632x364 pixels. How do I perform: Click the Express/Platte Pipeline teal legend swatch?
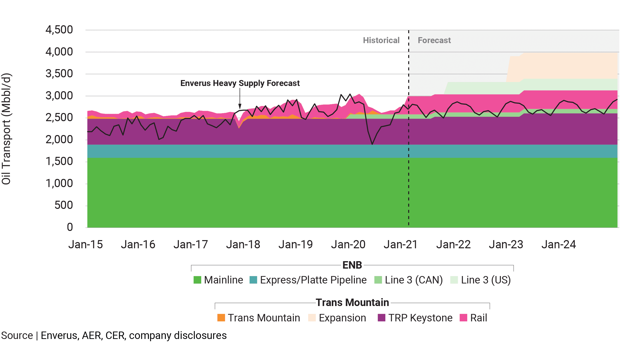(253, 280)
